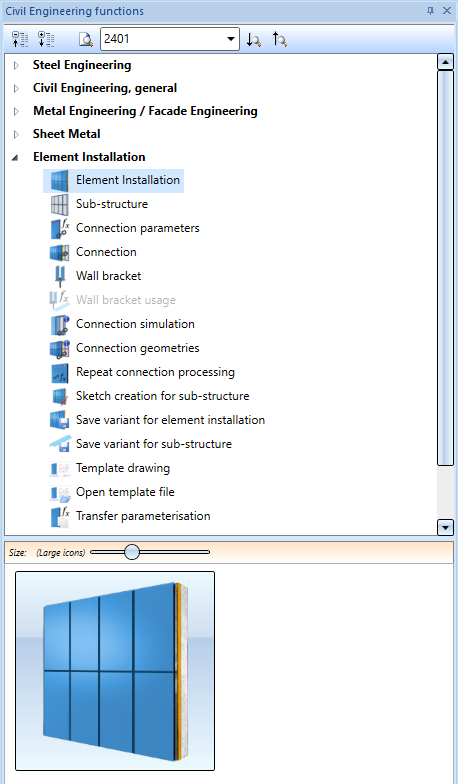Pin the Civil Engineering functions panel
The width and height of the screenshot is (458, 784).
click(430, 10)
